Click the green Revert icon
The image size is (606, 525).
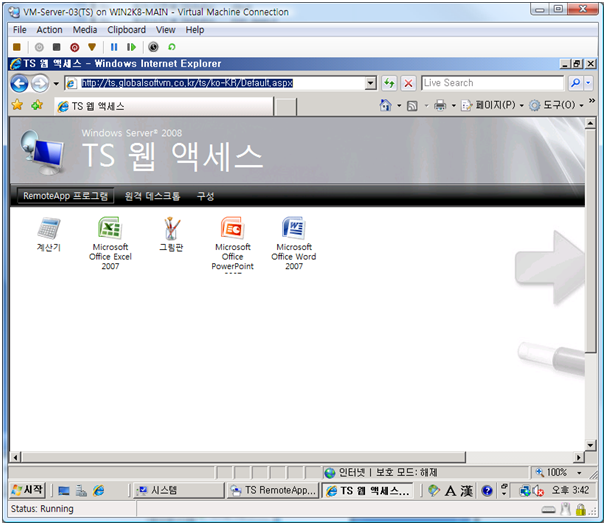(x=172, y=47)
